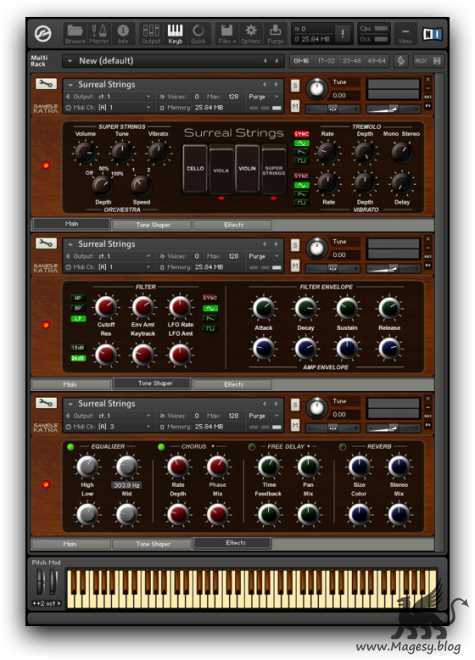Select the 24dB filter slope
The image size is (475, 660).
(78, 358)
